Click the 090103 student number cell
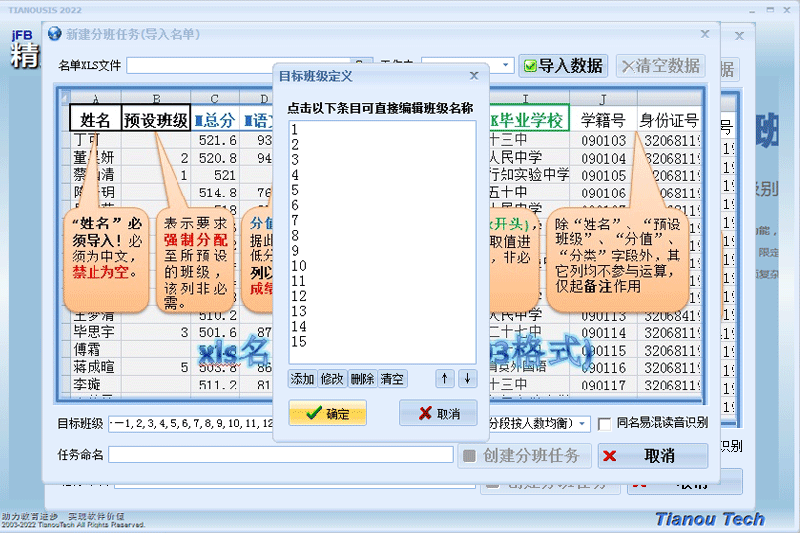 coord(604,140)
